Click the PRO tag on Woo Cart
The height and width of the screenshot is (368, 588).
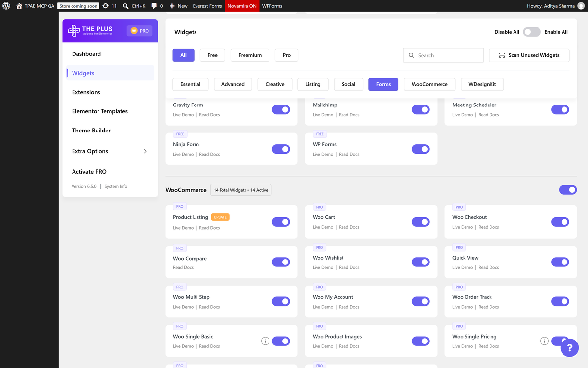pos(319,207)
